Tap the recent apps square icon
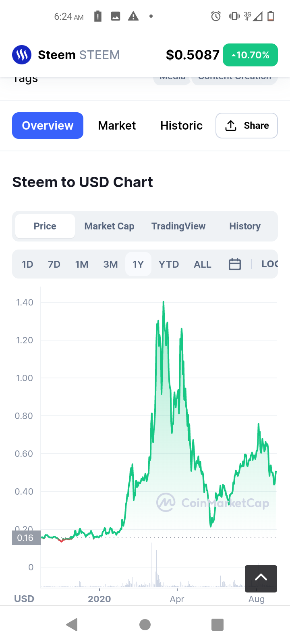The height and width of the screenshot is (644, 290). [x=217, y=625]
